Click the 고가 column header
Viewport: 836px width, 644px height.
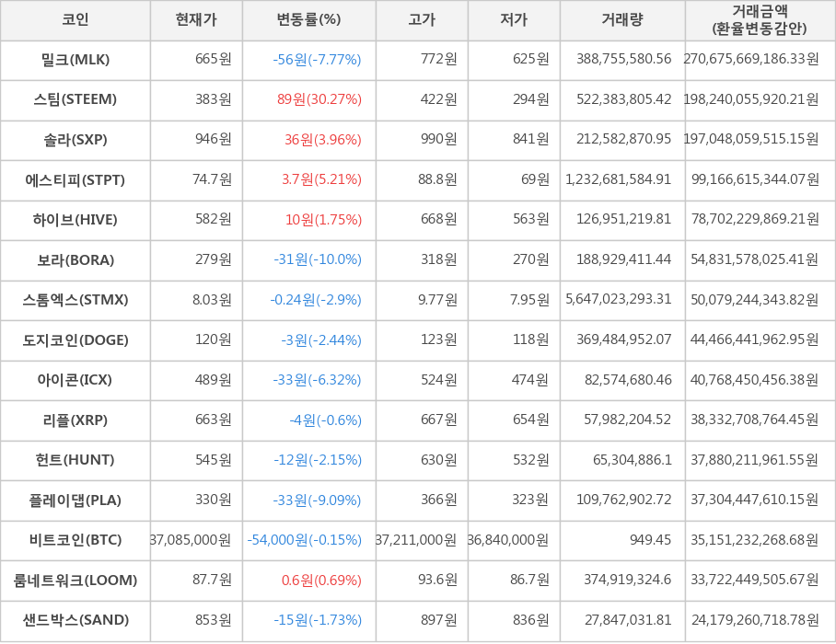click(x=422, y=20)
